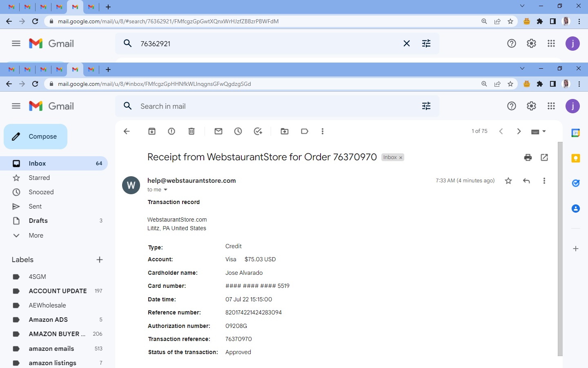
Task: Reply to the WebstaurantStore email
Action: coord(526,181)
